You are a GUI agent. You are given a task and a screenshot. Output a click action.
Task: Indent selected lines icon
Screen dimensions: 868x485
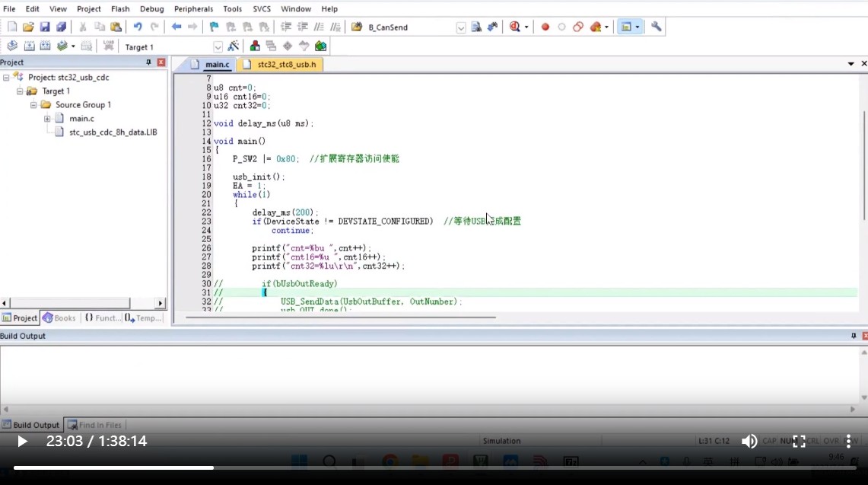[x=285, y=27]
